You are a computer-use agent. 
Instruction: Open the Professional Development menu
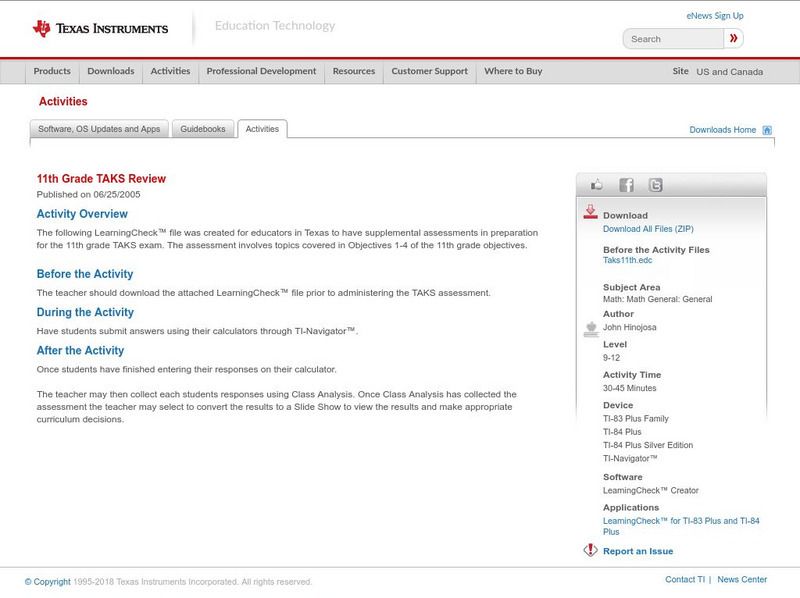point(261,71)
